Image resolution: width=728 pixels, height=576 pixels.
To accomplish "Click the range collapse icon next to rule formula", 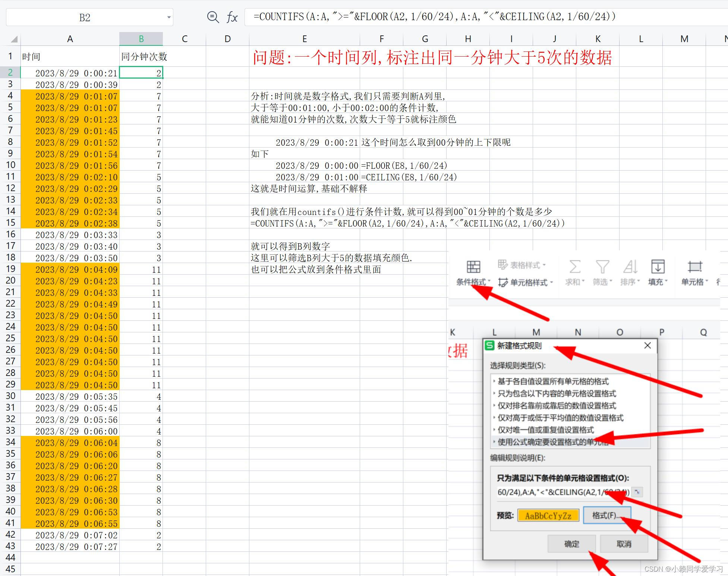I will click(x=637, y=492).
